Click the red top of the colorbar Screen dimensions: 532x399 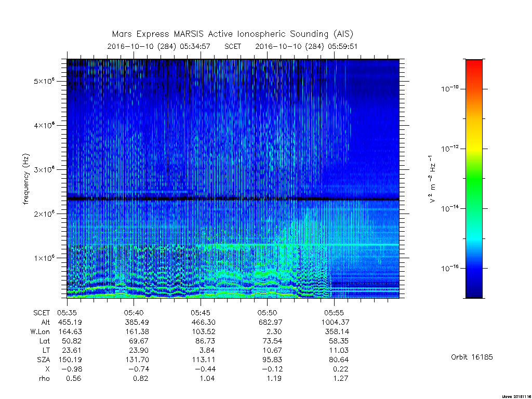pos(474,64)
